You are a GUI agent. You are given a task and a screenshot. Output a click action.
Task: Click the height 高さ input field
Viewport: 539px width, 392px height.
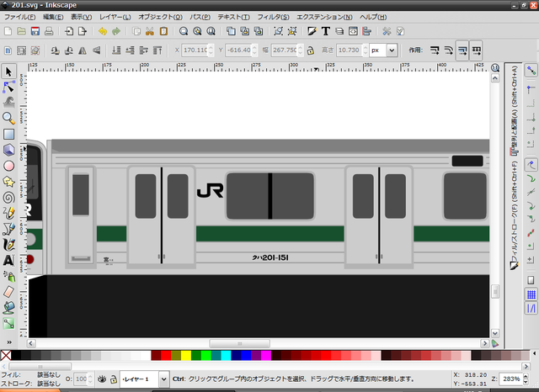coord(350,50)
